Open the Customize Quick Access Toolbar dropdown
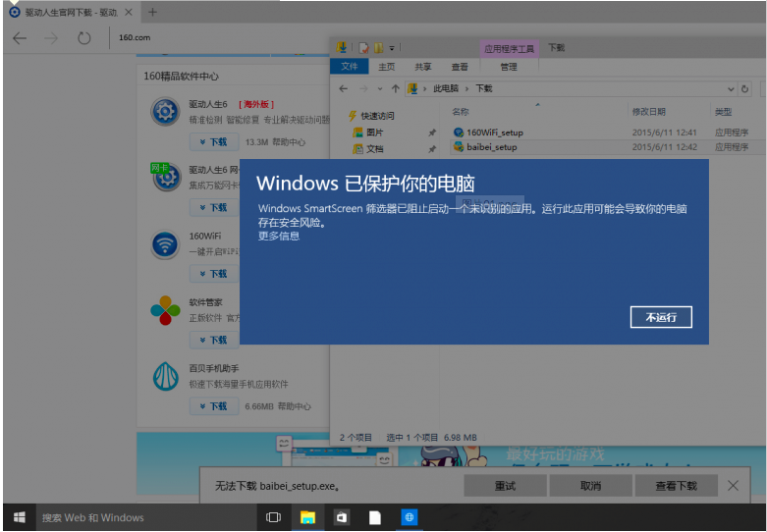This screenshot has width=767, height=532. coord(392,48)
